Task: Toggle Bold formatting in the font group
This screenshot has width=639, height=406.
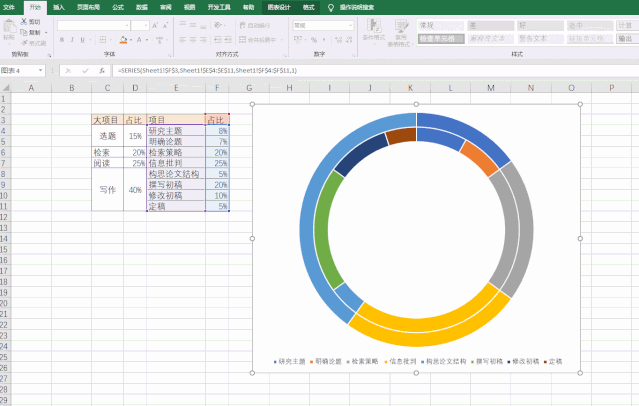Action: coord(61,40)
